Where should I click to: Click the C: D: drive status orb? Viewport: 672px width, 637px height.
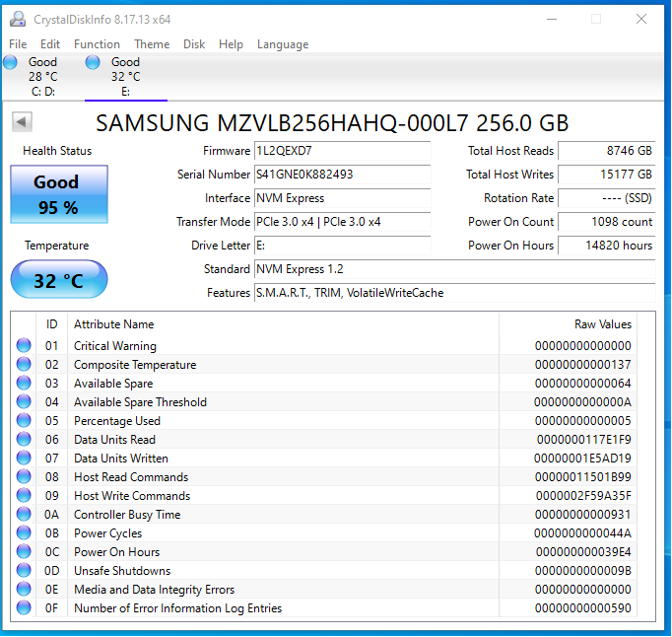tap(11, 63)
